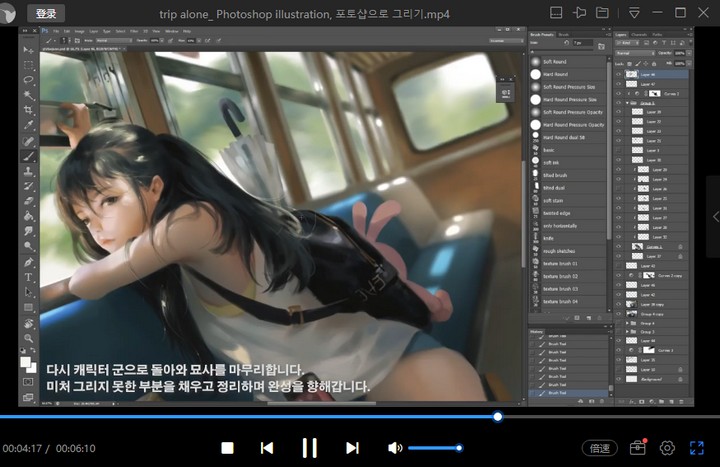Screen dimensions: 720x467
Task: Open the player toolbox icon
Action: 637,448
